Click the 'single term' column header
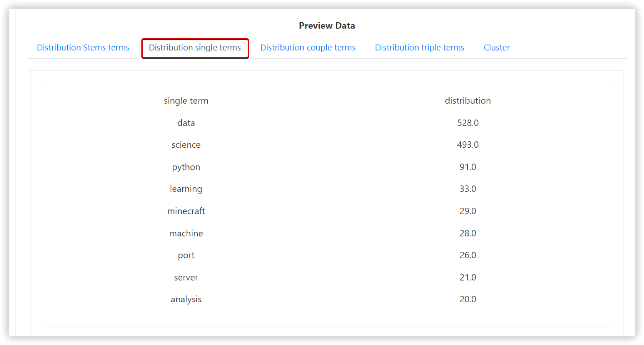 coord(186,101)
